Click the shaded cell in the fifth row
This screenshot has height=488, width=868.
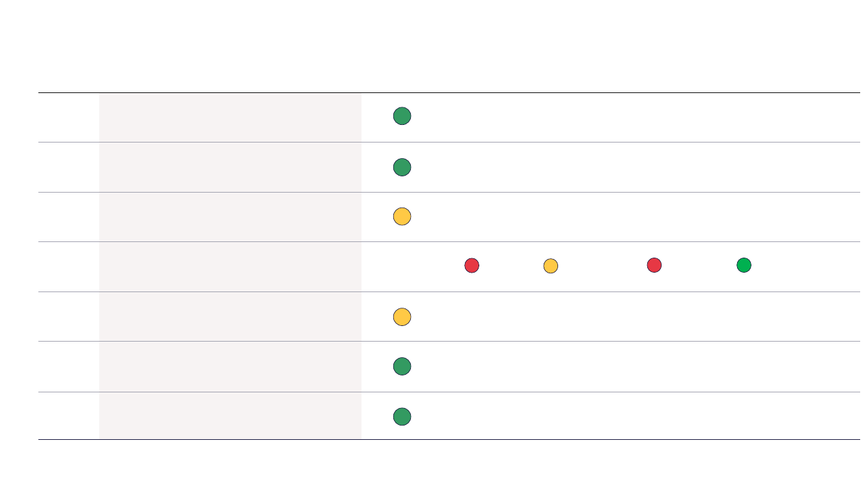230,316
